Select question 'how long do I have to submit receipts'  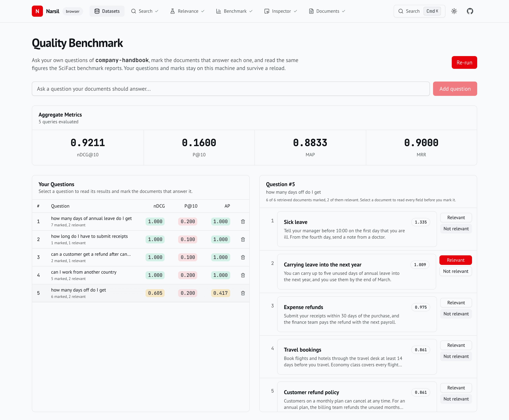coord(141,239)
